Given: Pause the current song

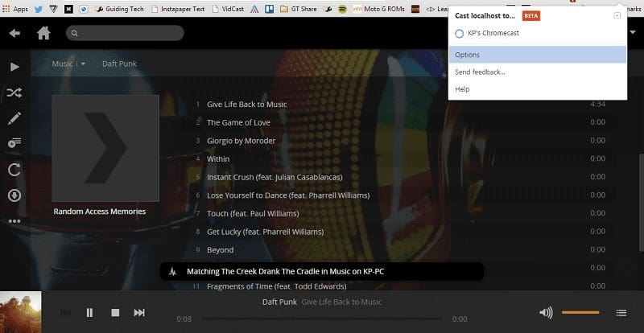Looking at the screenshot, I should coord(89,313).
